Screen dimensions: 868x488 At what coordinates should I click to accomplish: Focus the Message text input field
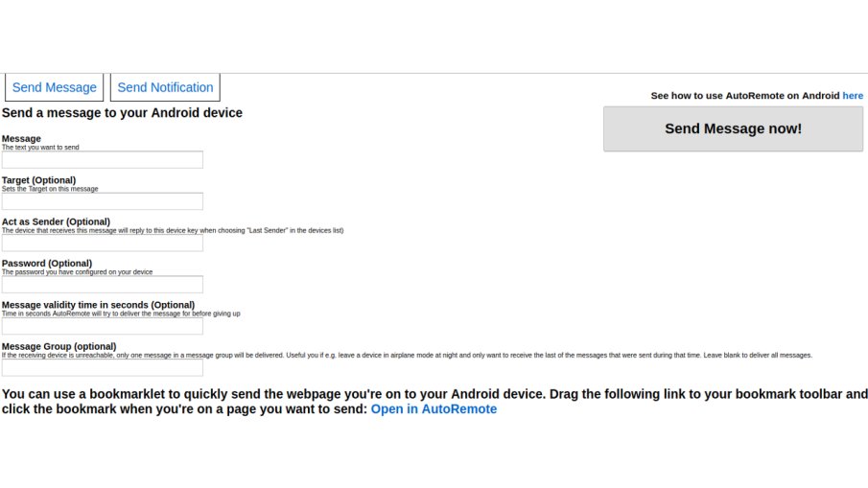[103, 159]
